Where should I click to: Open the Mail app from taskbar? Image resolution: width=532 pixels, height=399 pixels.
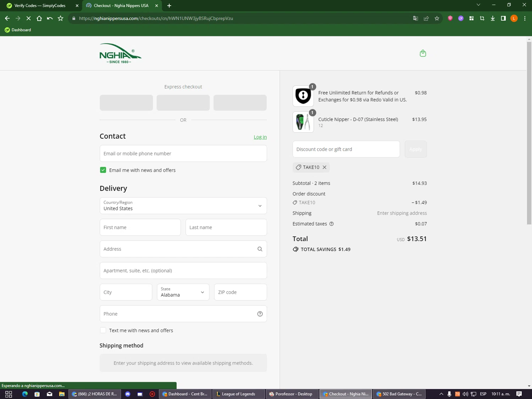50,394
